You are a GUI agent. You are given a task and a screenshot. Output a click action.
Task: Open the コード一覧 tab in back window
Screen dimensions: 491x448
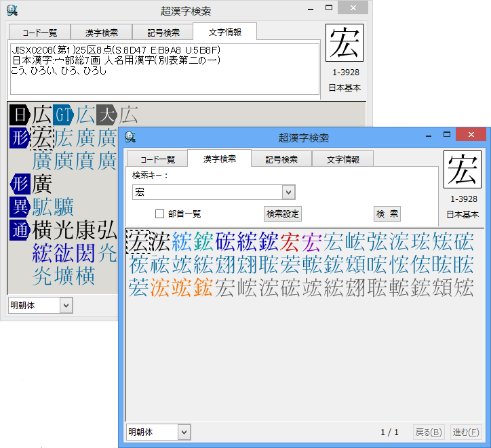39,32
